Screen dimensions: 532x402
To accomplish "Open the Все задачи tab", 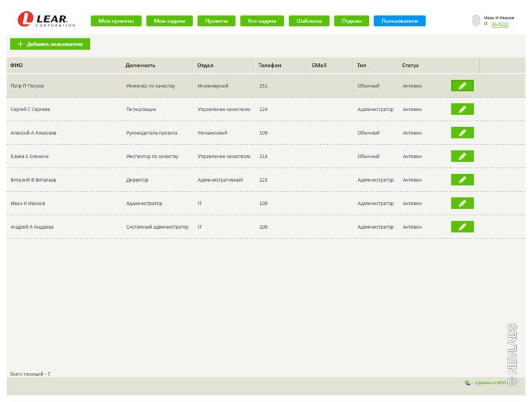I will coord(262,21).
